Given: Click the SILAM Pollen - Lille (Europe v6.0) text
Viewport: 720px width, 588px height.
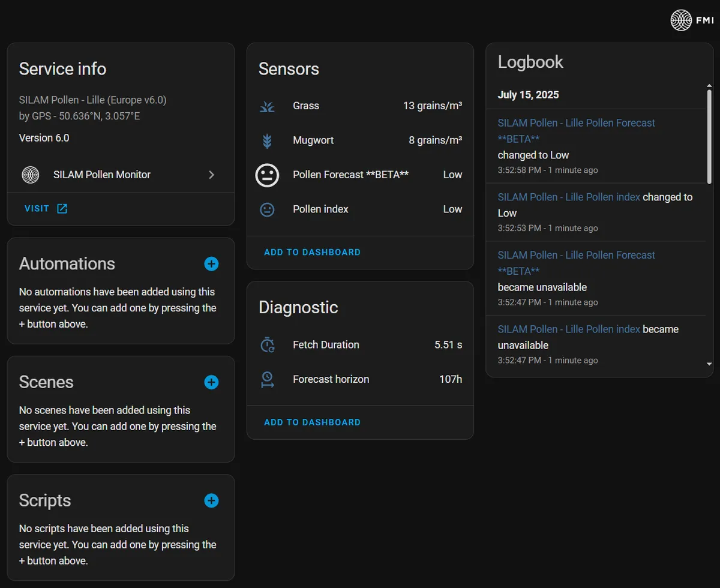Looking at the screenshot, I should [92, 100].
